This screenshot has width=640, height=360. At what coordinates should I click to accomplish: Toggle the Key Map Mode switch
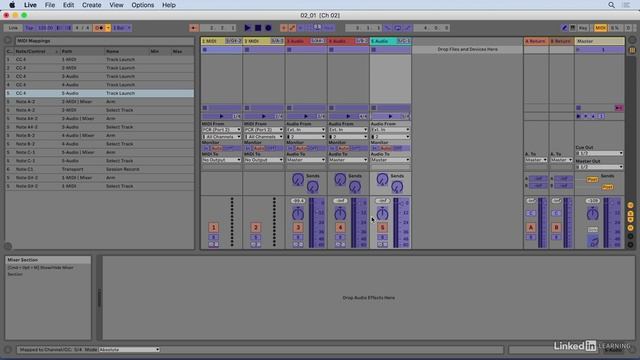click(x=583, y=28)
